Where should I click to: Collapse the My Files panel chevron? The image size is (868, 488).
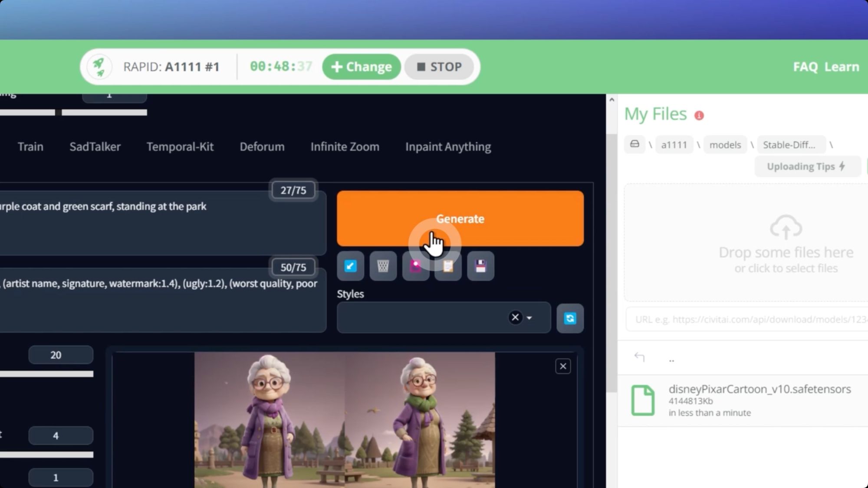click(x=612, y=100)
